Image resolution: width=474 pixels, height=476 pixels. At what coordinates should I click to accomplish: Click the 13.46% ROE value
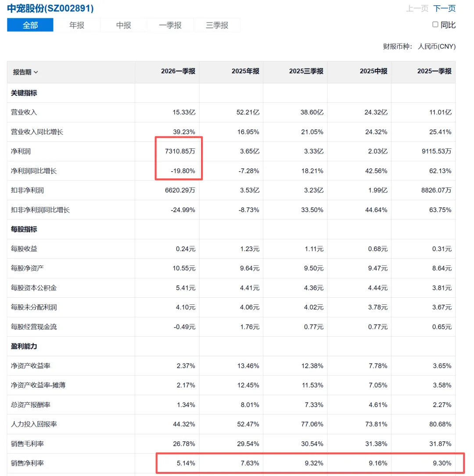point(248,366)
